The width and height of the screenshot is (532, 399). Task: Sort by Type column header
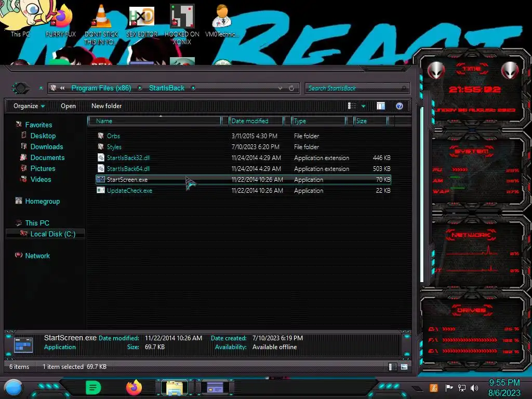tap(318, 121)
